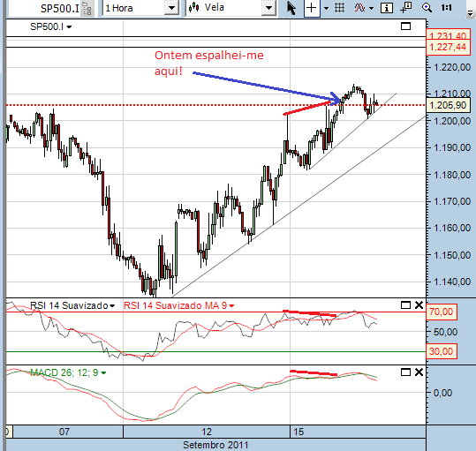Click date 07 on time axis
The height and width of the screenshot is (451, 476).
(64, 432)
